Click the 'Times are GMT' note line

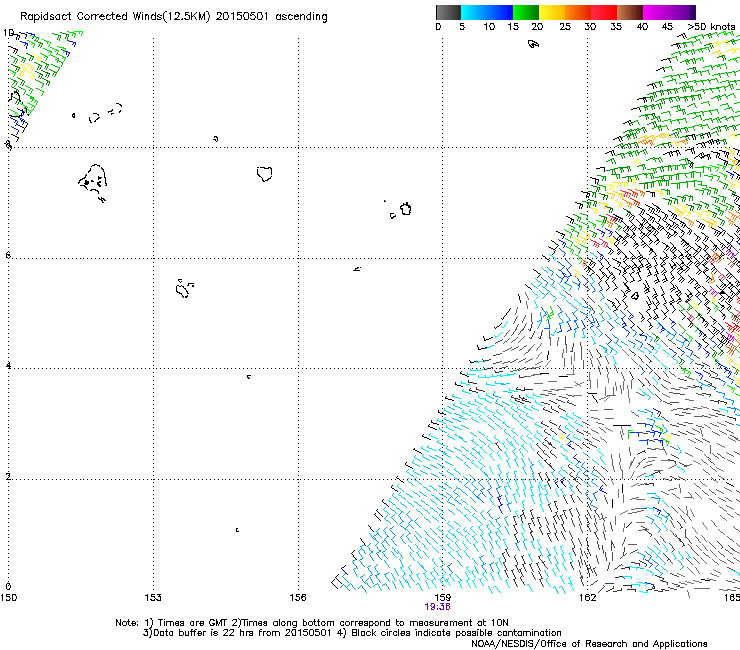311,623
